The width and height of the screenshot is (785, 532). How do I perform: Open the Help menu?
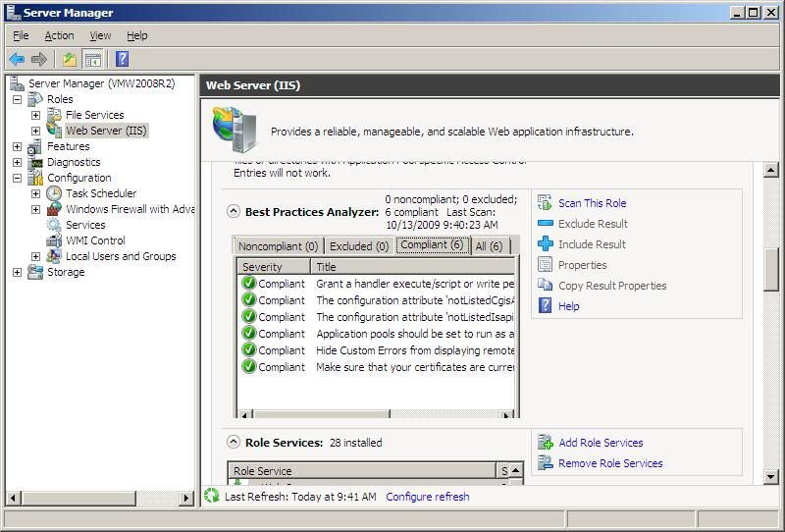[x=136, y=35]
